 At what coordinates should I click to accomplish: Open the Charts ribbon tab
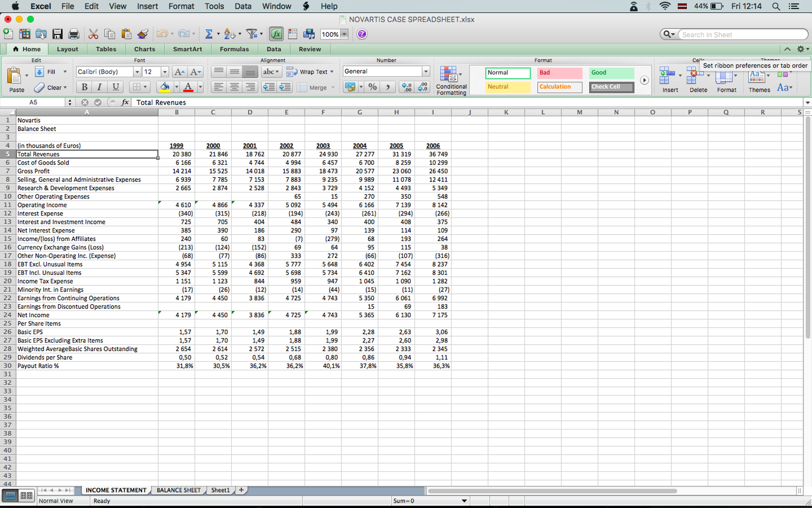[x=144, y=49]
